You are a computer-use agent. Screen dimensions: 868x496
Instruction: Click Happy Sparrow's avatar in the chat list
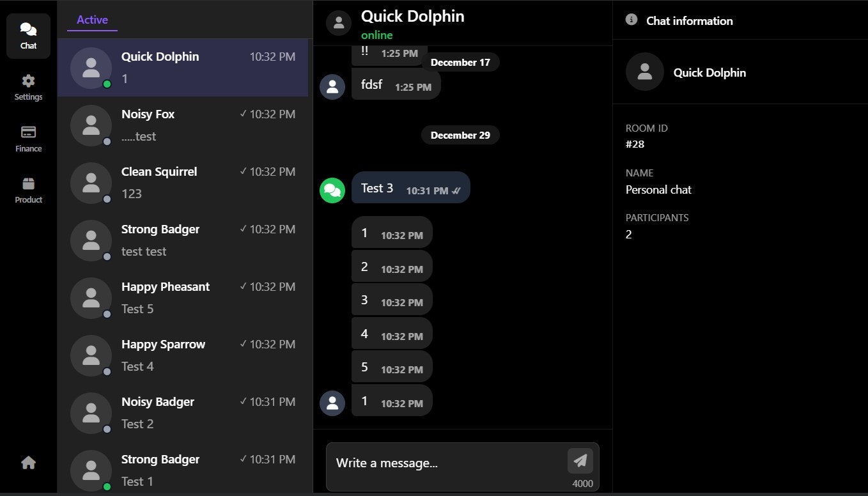(x=91, y=355)
